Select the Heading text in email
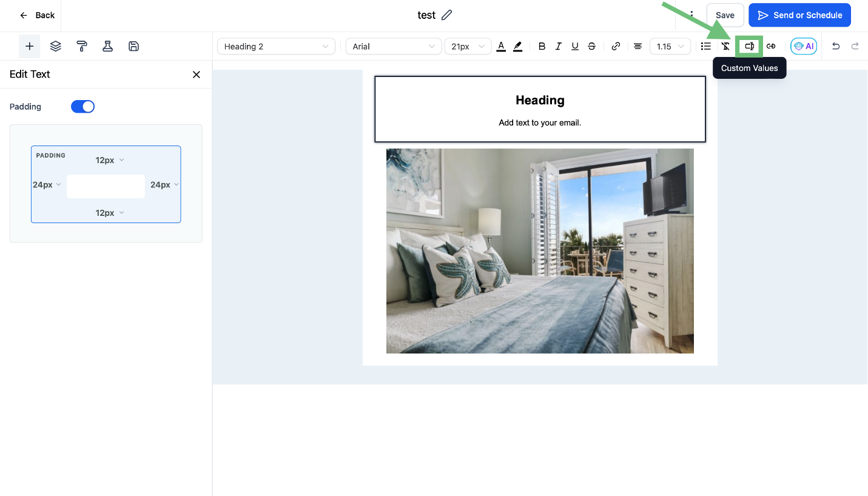 (540, 101)
